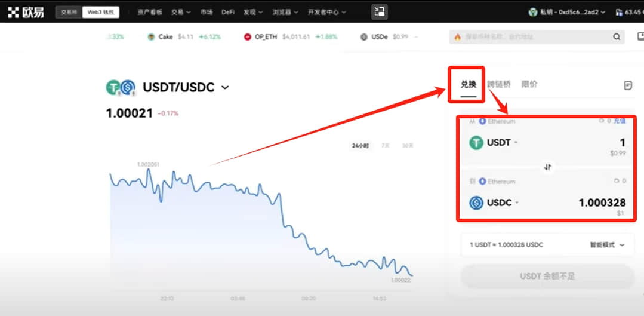This screenshot has height=316, width=644.
Task: Switch to the 限价 limit tab
Action: 529,85
